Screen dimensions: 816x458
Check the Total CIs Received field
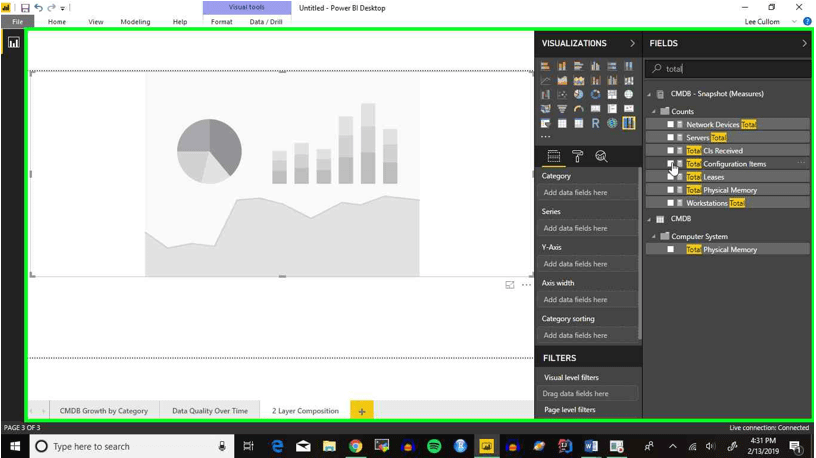(x=670, y=150)
